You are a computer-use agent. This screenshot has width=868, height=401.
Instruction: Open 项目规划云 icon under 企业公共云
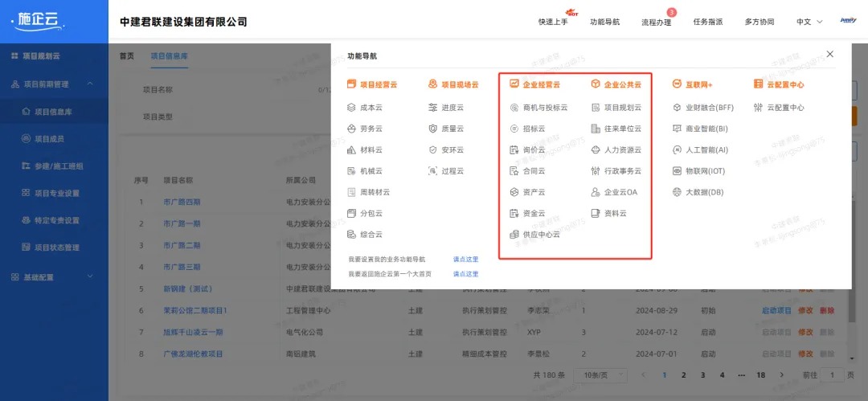pyautogui.click(x=596, y=108)
